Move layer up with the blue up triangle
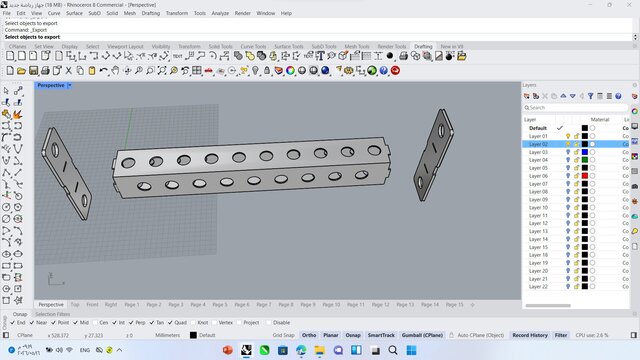Viewport: 640px width, 360px height. pos(563,96)
